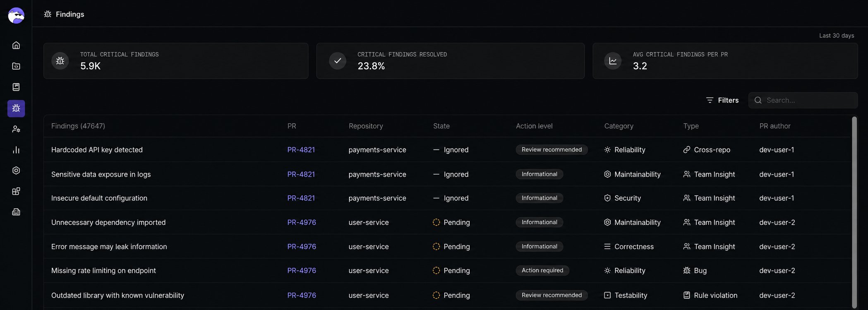Click the app logo avatar
The image size is (868, 310).
click(16, 16)
